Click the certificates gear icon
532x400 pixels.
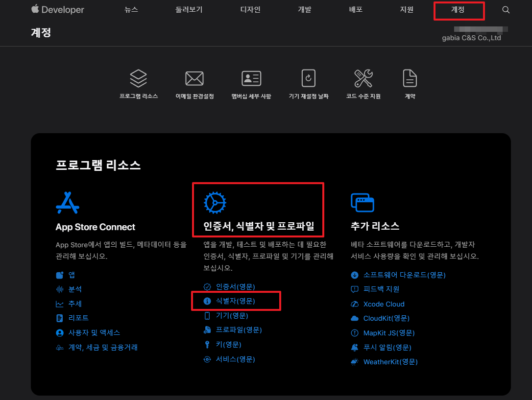click(215, 203)
